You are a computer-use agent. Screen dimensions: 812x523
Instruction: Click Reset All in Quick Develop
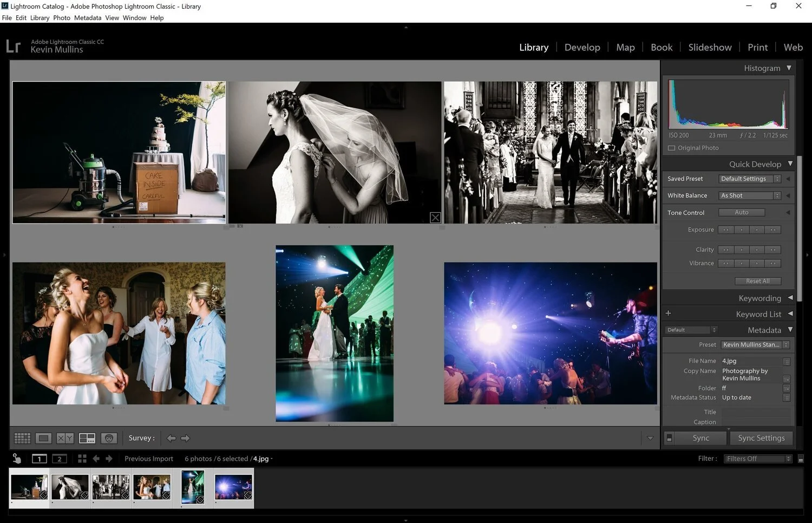click(758, 280)
